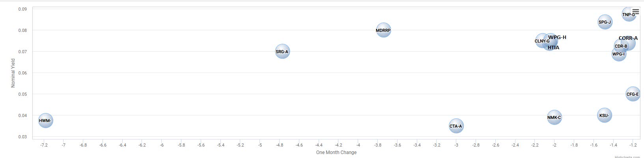Click the SPG-J data point
This screenshot has width=644, height=158.
click(x=605, y=22)
